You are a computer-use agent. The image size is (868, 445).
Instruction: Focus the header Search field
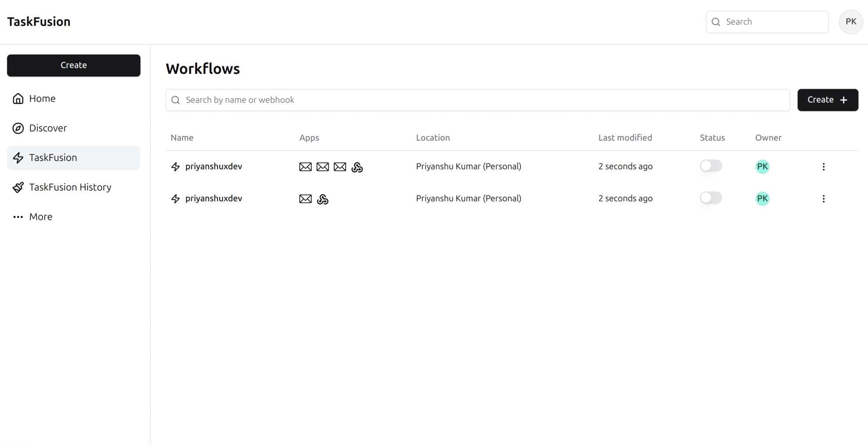tap(767, 22)
